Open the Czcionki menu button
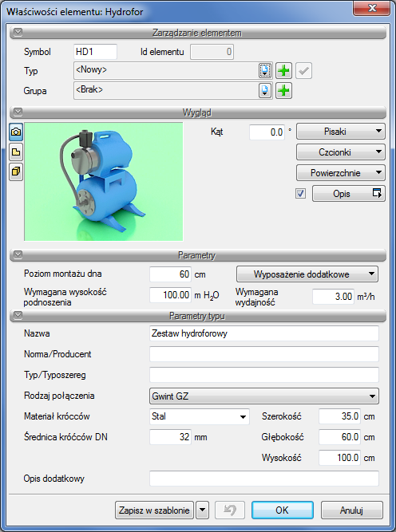Image resolution: width=396 pixels, height=532 pixels. tap(341, 152)
